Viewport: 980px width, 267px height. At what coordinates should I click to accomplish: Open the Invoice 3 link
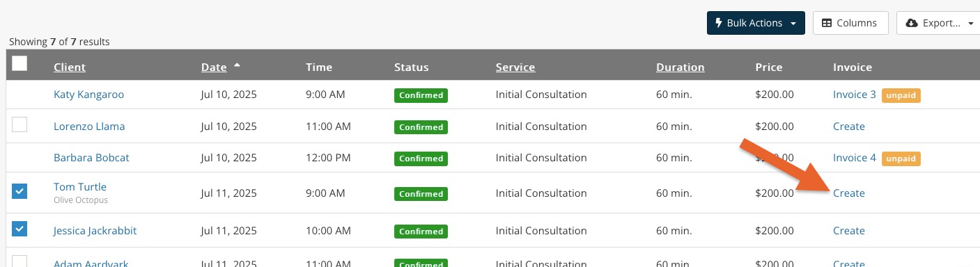pyautogui.click(x=854, y=95)
